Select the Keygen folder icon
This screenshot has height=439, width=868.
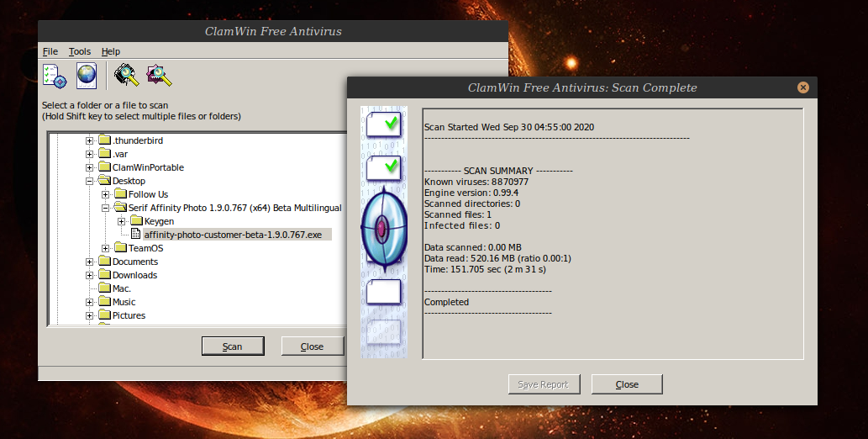click(137, 220)
